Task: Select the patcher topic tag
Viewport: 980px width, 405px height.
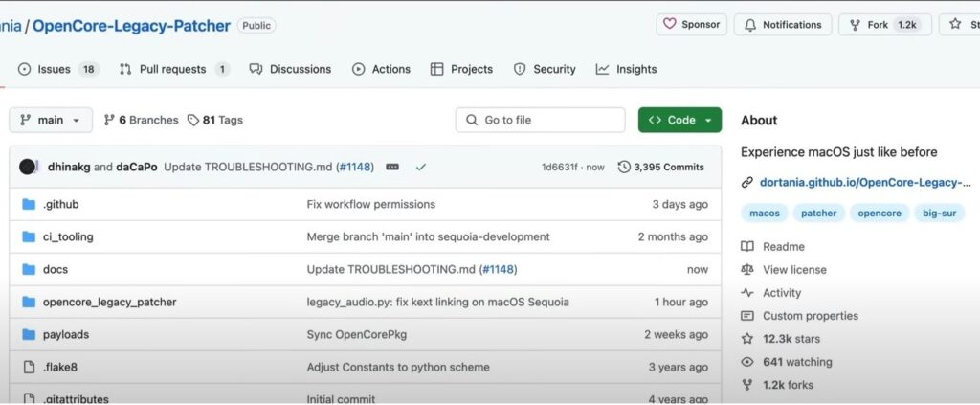Action: [819, 214]
